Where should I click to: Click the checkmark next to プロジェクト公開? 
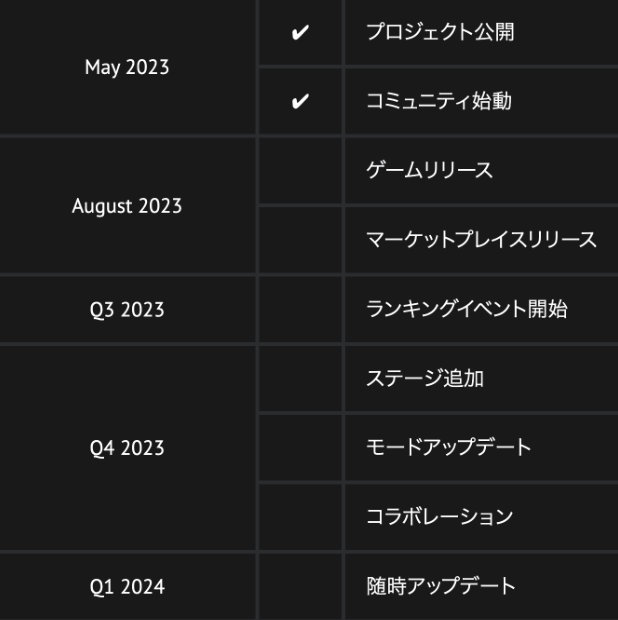[299, 32]
